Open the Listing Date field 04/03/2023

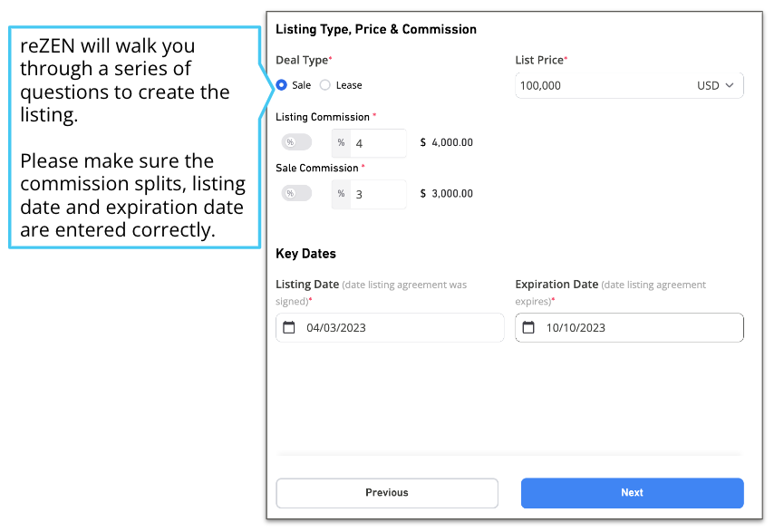click(x=390, y=327)
